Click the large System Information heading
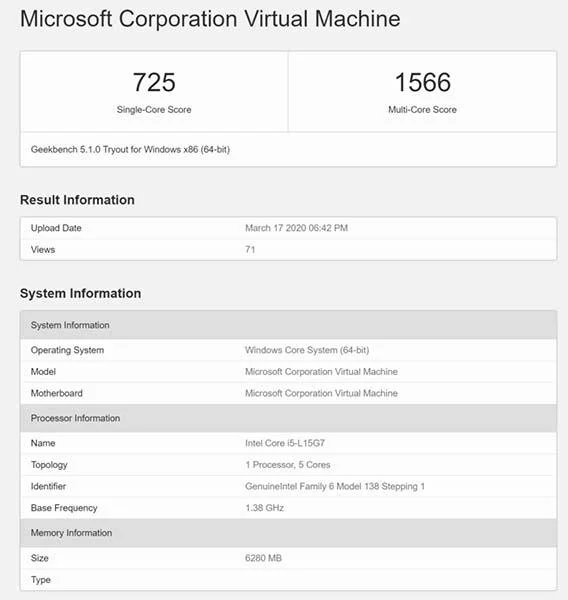Image resolution: width=568 pixels, height=600 pixels. point(80,293)
